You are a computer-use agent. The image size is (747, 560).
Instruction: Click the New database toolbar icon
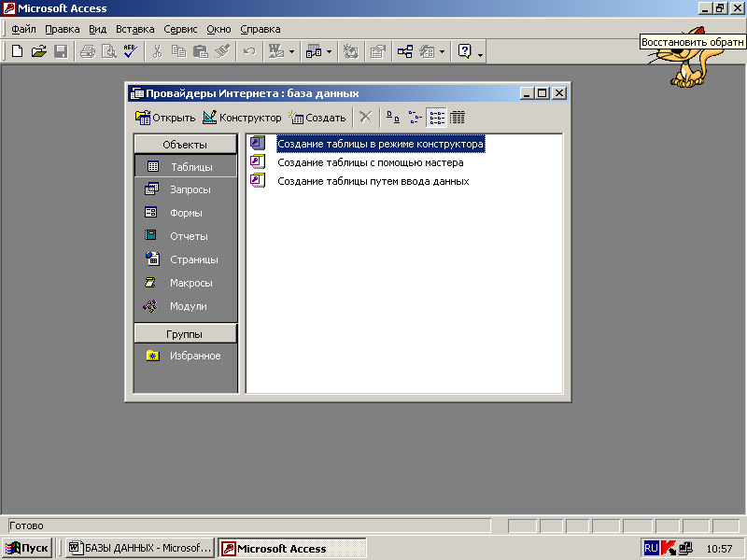tap(17, 51)
